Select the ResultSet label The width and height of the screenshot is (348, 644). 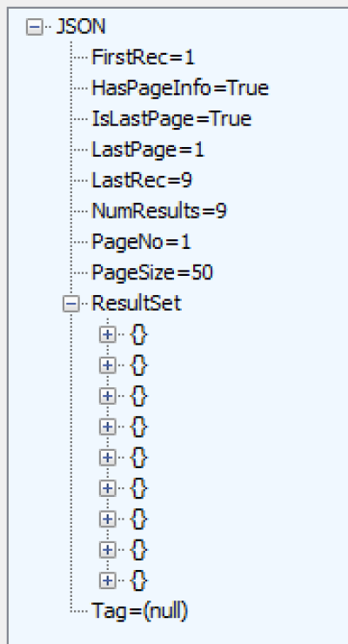point(137,304)
